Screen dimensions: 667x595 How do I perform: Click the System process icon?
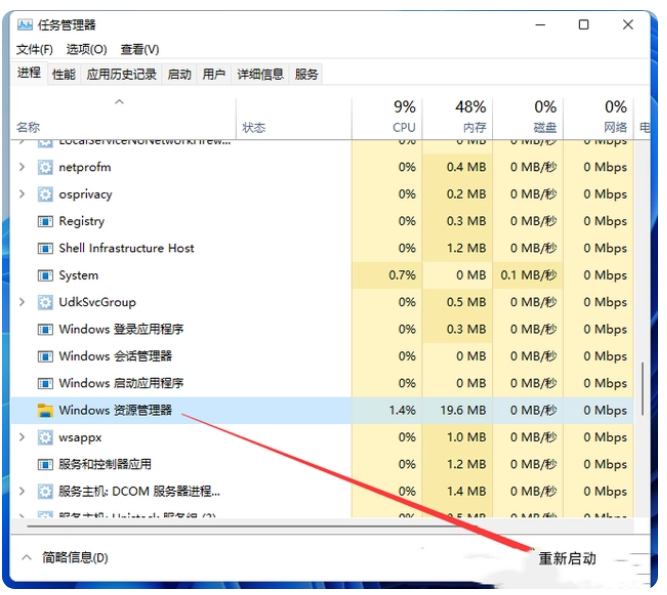45,276
